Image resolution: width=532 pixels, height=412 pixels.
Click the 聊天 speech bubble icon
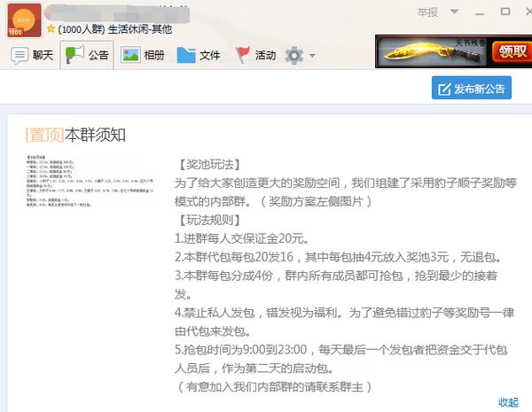tap(20, 55)
